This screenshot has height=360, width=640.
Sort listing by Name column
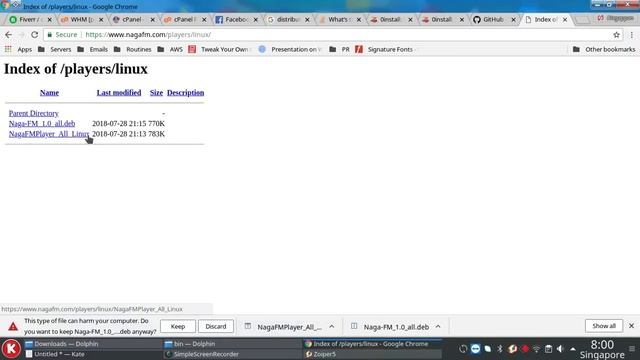[49, 93]
